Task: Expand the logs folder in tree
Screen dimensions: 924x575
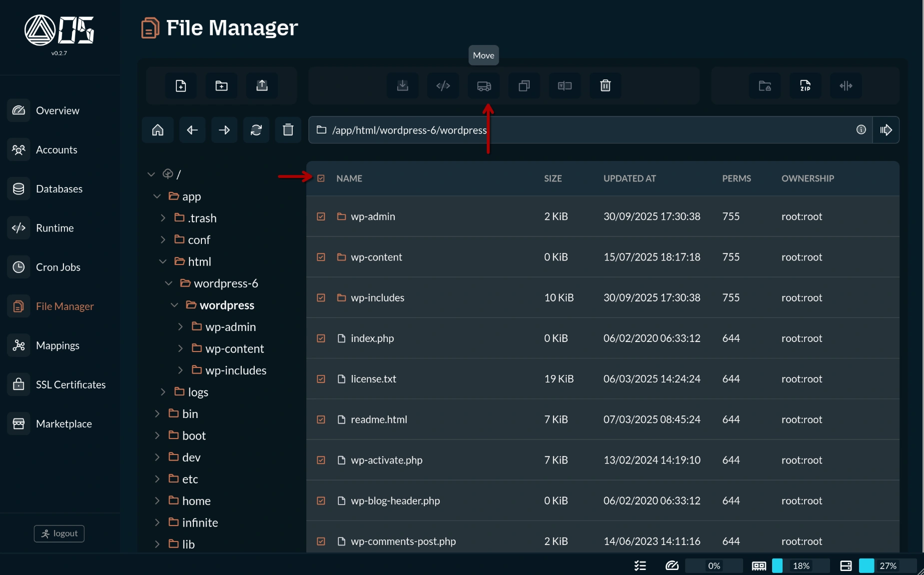Action: pos(163,392)
